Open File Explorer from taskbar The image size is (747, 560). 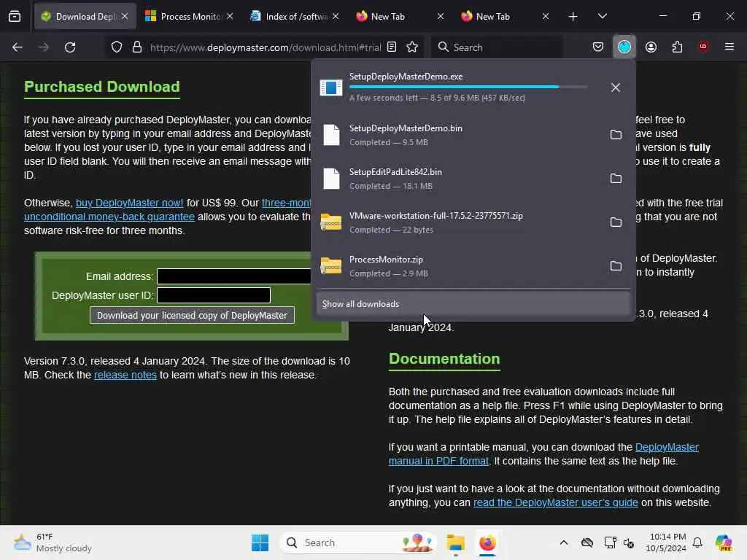(x=456, y=542)
